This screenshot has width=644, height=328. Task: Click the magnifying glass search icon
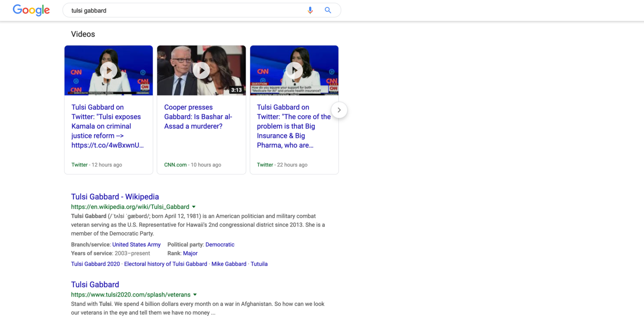click(328, 10)
